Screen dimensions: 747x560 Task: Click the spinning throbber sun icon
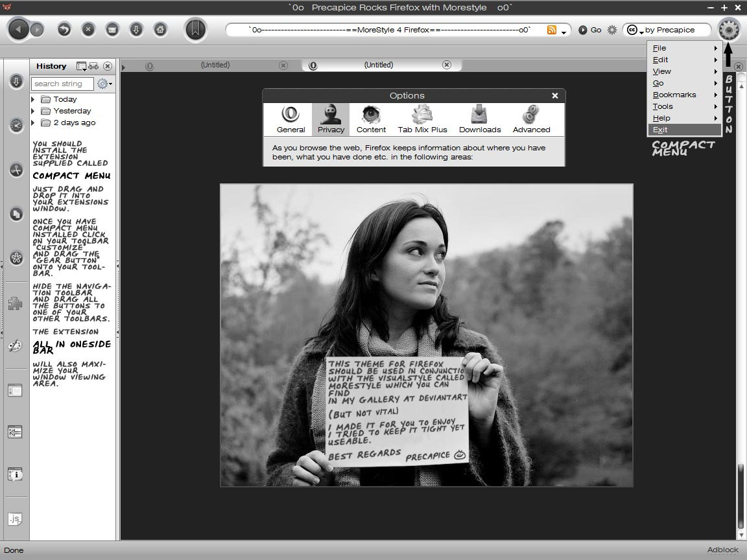612,30
